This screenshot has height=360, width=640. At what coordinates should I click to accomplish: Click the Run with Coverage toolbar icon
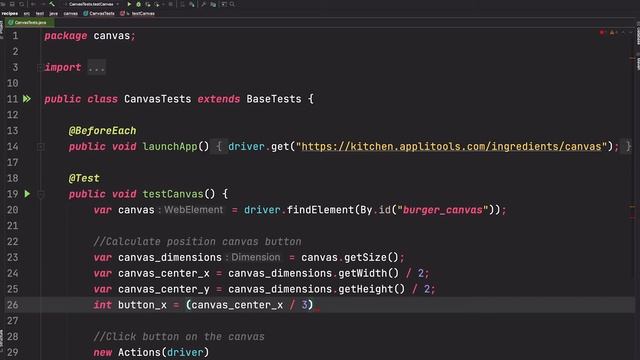tap(148, 4)
